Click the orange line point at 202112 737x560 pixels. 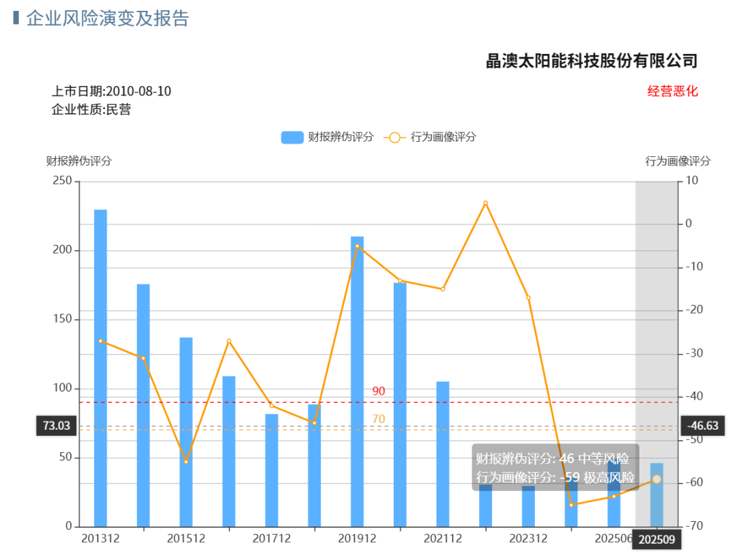(x=443, y=289)
